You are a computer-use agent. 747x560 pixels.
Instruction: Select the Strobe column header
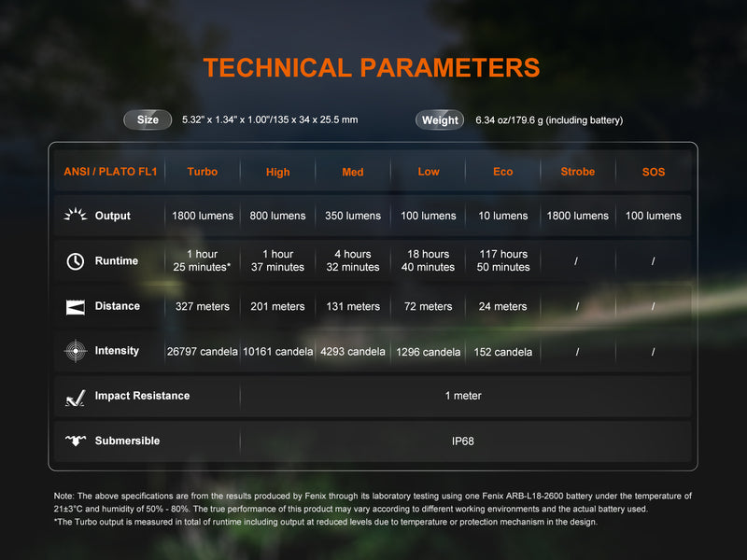[578, 172]
